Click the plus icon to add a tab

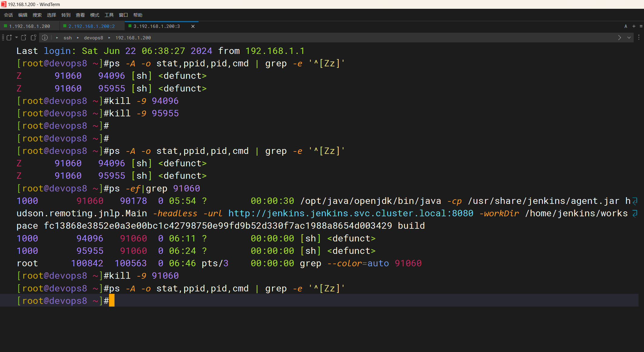pos(634,26)
